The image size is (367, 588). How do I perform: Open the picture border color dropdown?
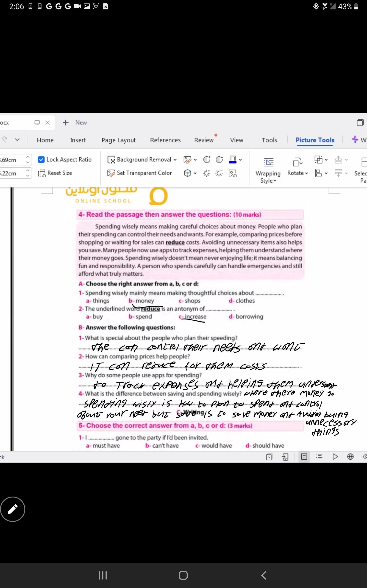tap(240, 160)
